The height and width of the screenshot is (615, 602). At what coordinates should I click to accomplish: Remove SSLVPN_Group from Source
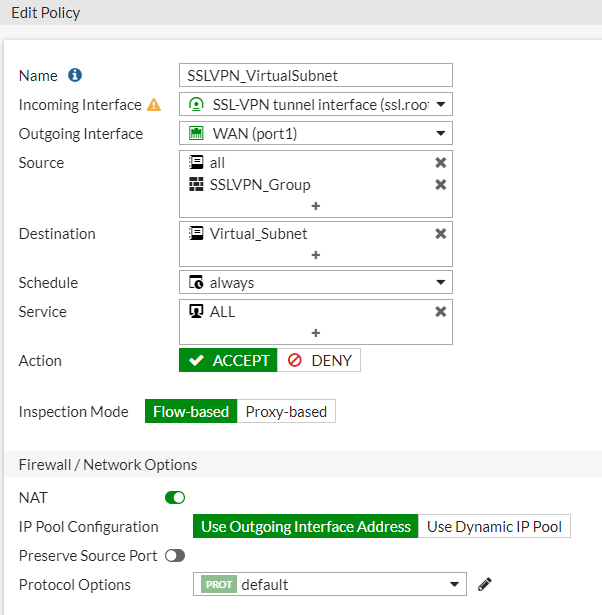(x=440, y=185)
